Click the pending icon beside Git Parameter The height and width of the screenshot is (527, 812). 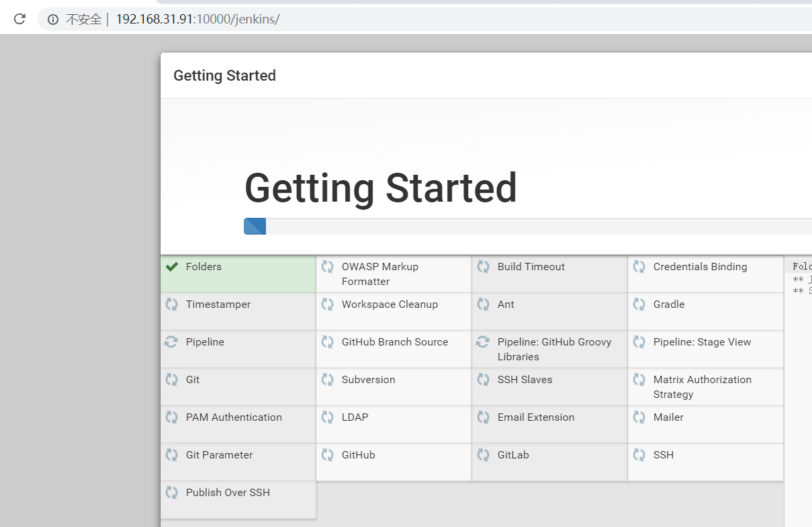[172, 455]
